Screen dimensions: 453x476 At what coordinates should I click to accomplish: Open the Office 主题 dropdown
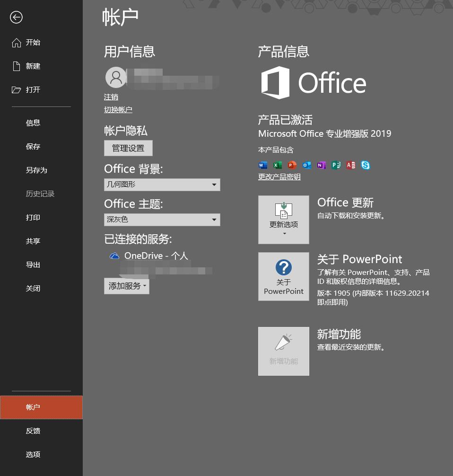162,220
